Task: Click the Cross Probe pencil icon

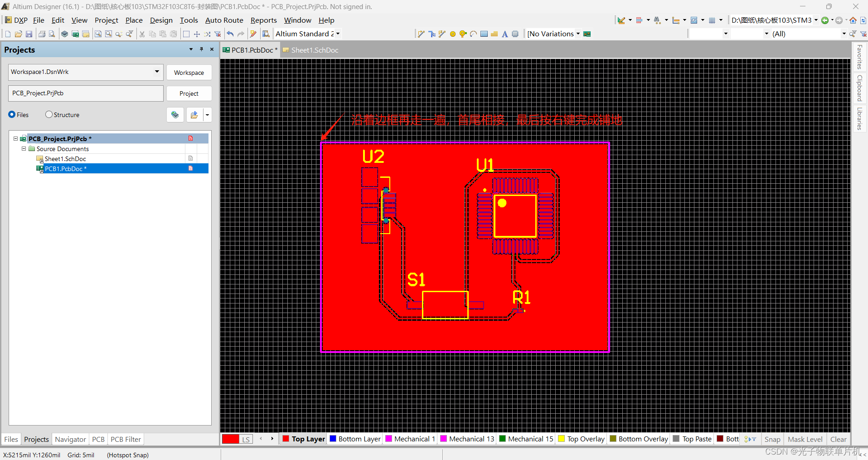Action: coord(253,34)
